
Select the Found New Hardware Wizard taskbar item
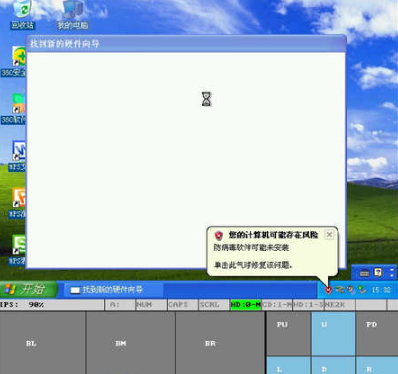click(113, 290)
